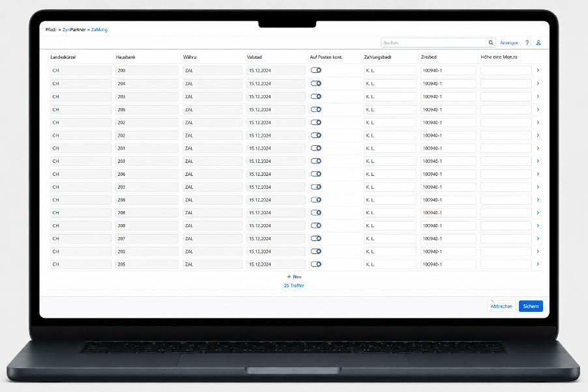Expand details chevron for Hausbank 209 row
Viewport: 588px width, 392px height.
[538, 251]
